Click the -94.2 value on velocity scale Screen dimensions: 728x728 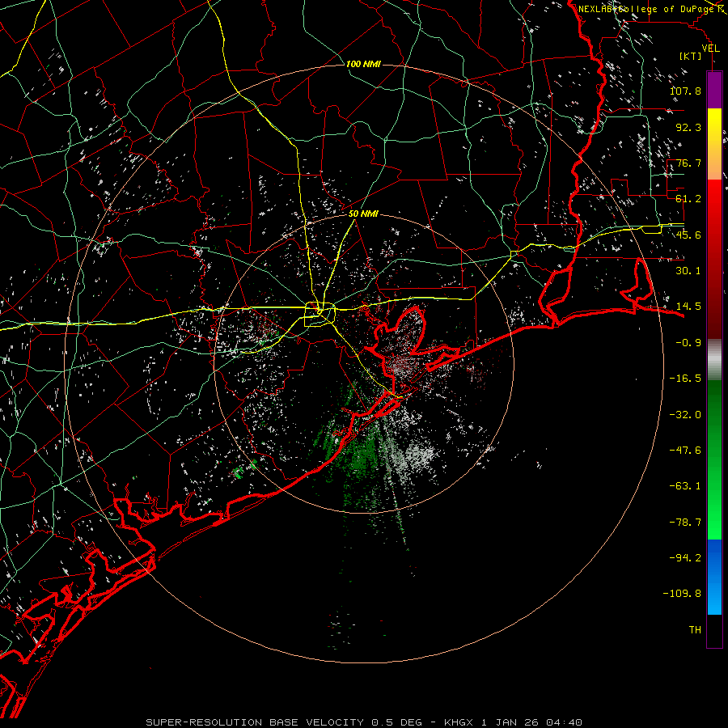[x=685, y=558]
